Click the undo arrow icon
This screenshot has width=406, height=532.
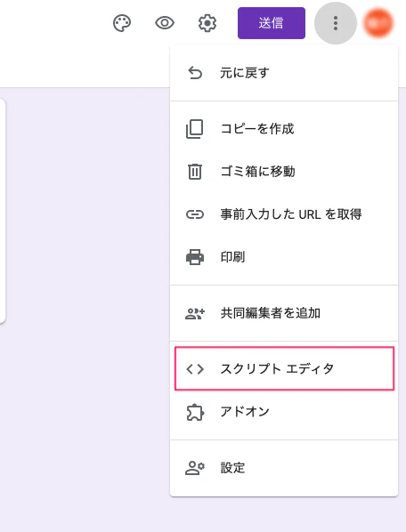click(195, 73)
